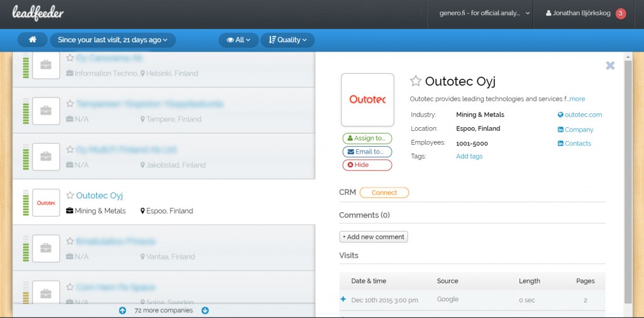Expand the Dec 10th visit with plus icon
The height and width of the screenshot is (318, 644).
pyautogui.click(x=343, y=300)
